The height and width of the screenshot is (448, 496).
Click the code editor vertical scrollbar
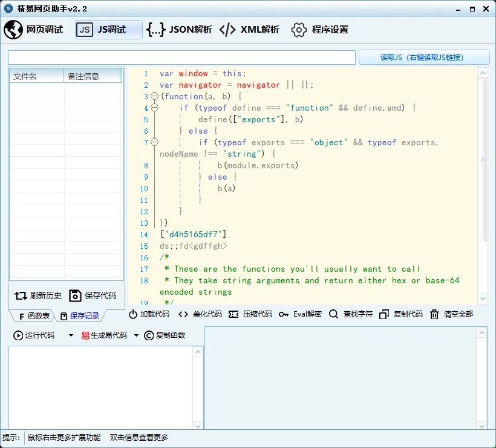483,160
